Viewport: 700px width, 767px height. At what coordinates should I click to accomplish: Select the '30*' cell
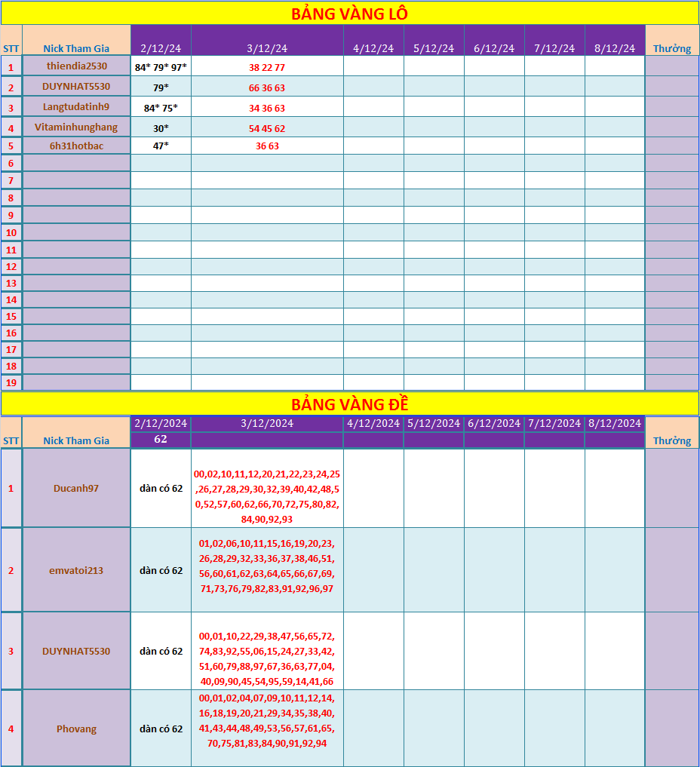(161, 128)
